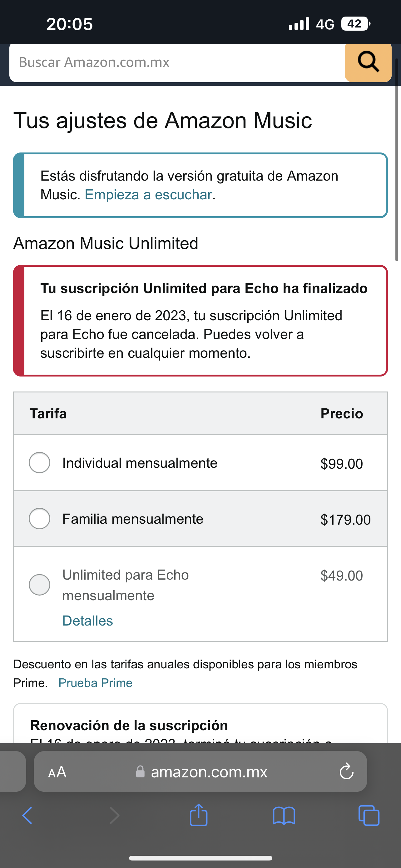The image size is (401, 868).
Task: Select the Familia mensualmente plan
Action: tap(40, 519)
